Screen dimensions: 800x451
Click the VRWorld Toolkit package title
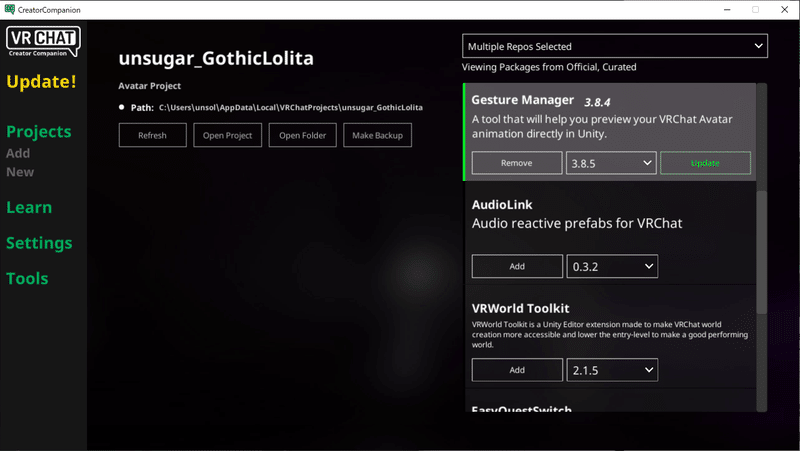pyautogui.click(x=520, y=308)
